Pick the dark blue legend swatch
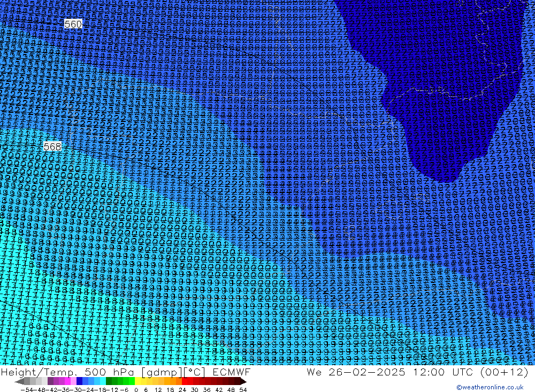535x392 pixels. point(79,381)
